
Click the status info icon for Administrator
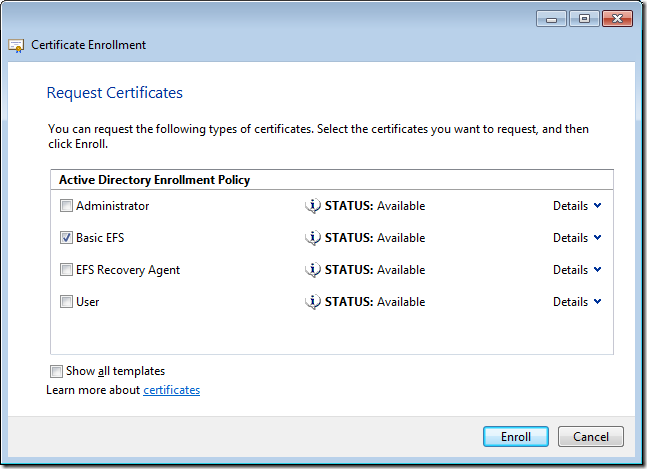313,206
